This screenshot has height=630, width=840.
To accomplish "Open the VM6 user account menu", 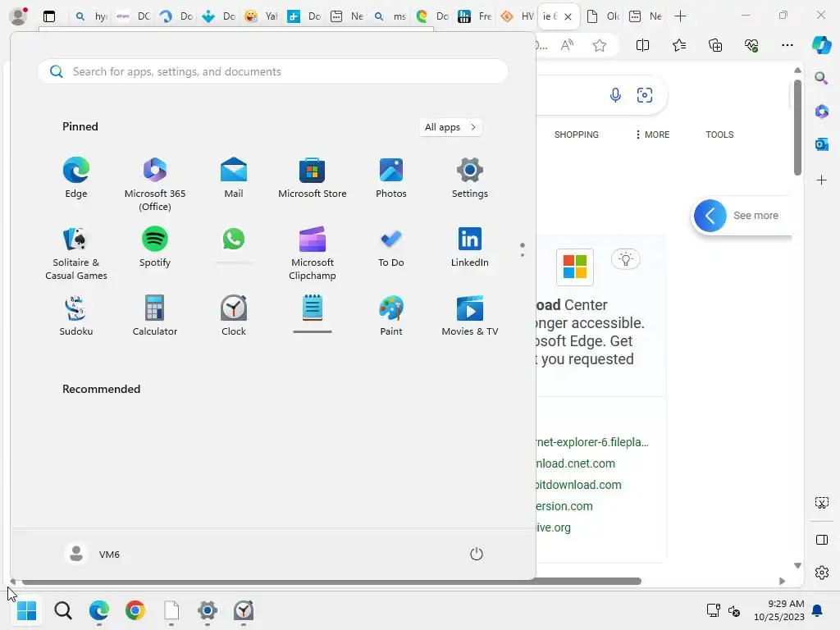I will (x=92, y=554).
